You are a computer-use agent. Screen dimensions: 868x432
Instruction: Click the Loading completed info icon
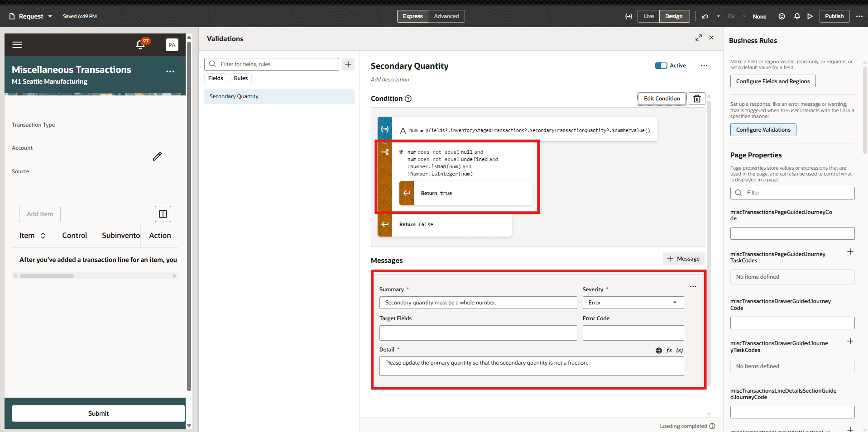click(x=712, y=426)
